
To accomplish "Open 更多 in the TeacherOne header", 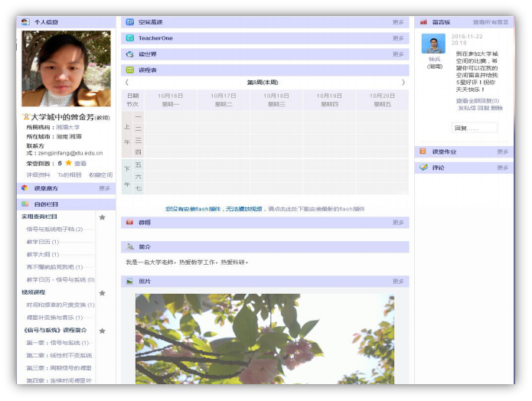I will [x=398, y=38].
